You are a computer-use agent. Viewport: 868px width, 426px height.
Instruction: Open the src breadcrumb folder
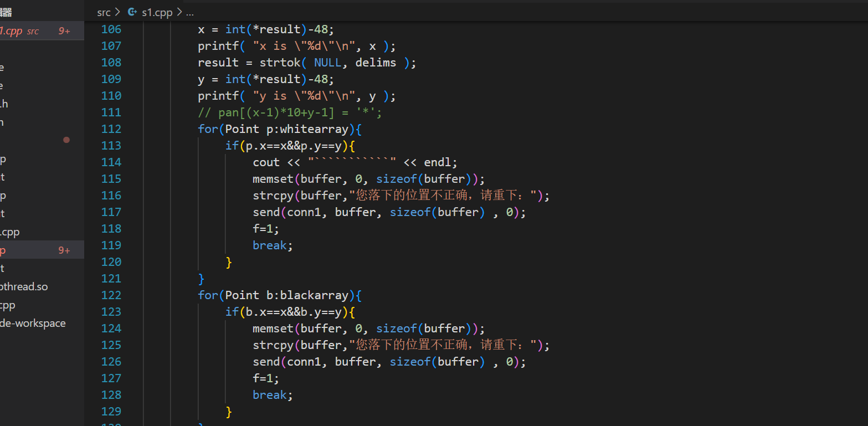104,12
